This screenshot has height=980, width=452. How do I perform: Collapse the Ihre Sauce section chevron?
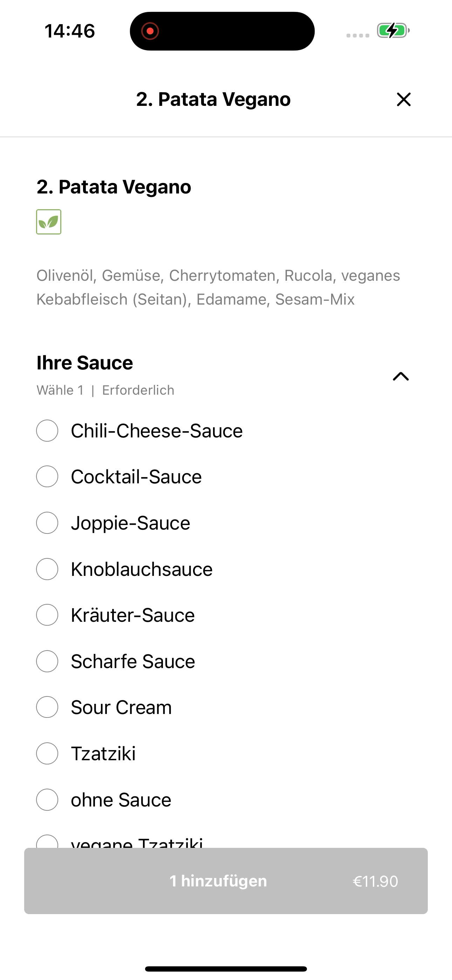point(400,376)
